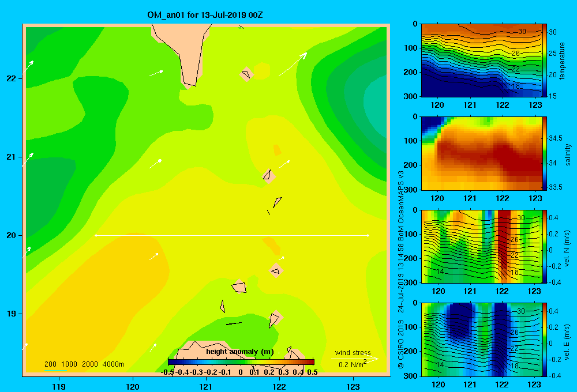The image size is (577, 392).
Task: Click the 0.5 tick on height anomaly bar
Action: click(312, 372)
